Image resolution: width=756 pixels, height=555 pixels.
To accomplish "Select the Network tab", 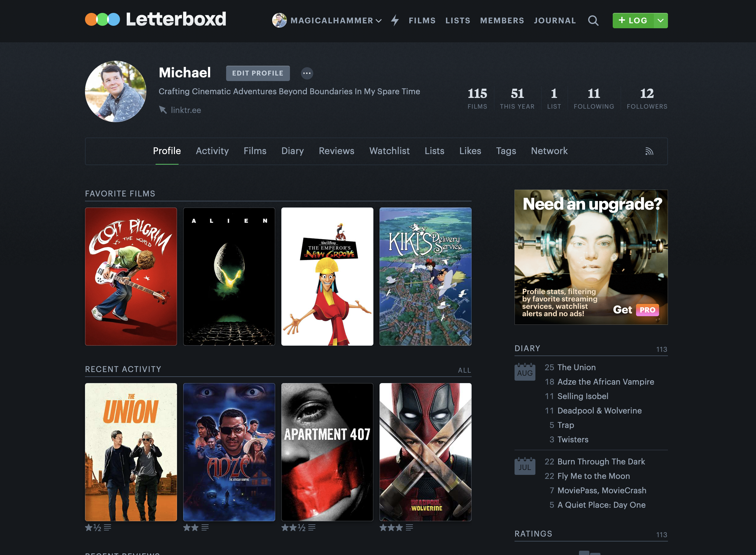I will [x=549, y=151].
